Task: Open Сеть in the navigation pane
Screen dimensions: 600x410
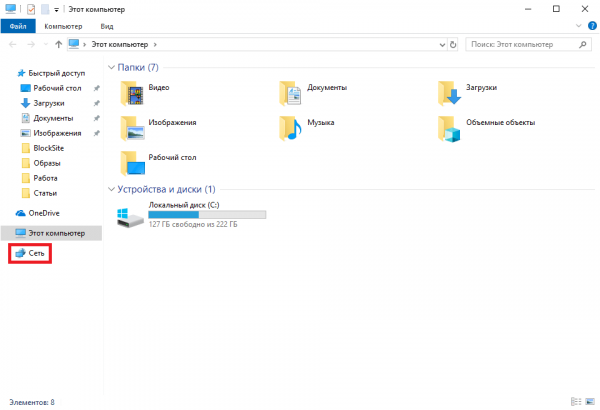Action: pyautogui.click(x=30, y=253)
